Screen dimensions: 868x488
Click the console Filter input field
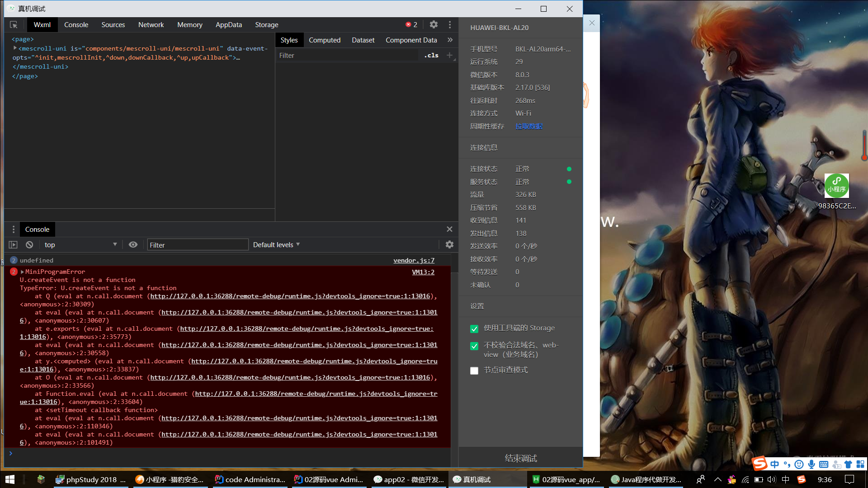pos(198,245)
